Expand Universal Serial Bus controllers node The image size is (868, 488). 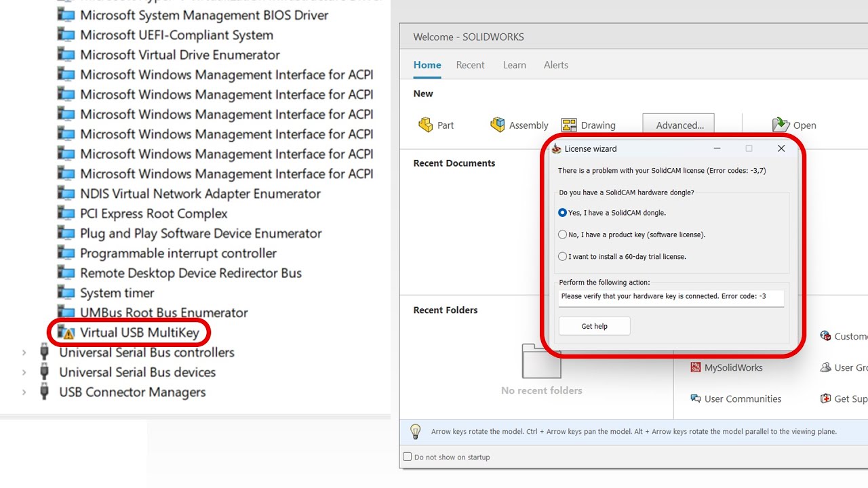tap(24, 352)
